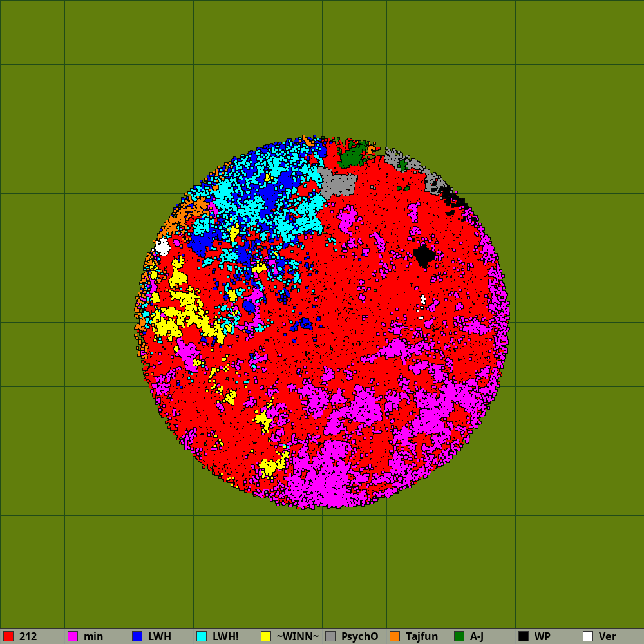644x644 pixels.
Task: Click the yellow swatch for ~WINN~
Action: (x=266, y=636)
